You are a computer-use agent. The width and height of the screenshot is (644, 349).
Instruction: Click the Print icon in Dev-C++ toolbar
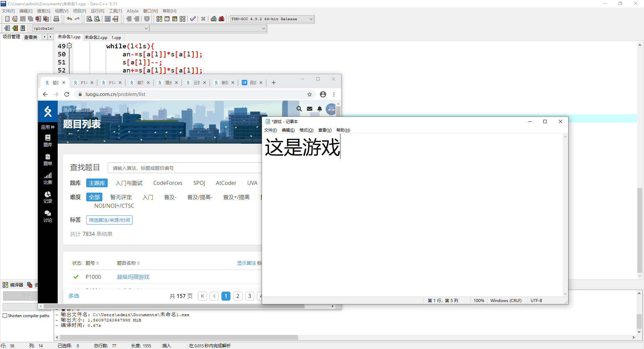pos(56,19)
